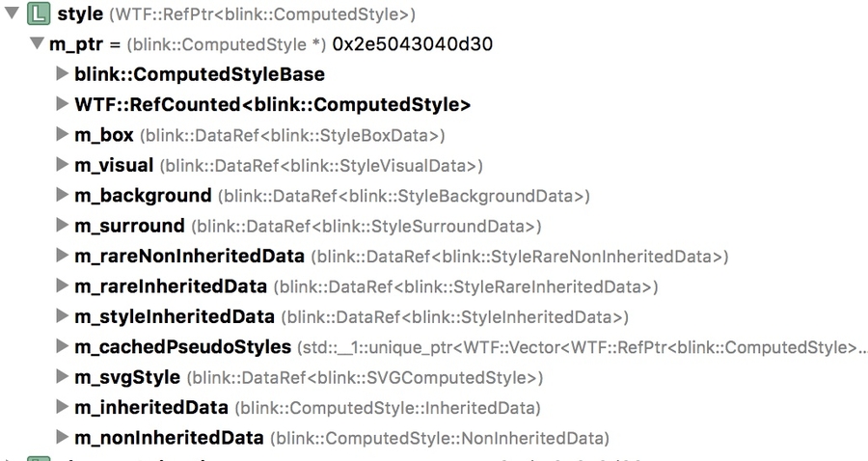
Task: Expand the m_rareInheritedData member
Action: pyautogui.click(x=63, y=286)
